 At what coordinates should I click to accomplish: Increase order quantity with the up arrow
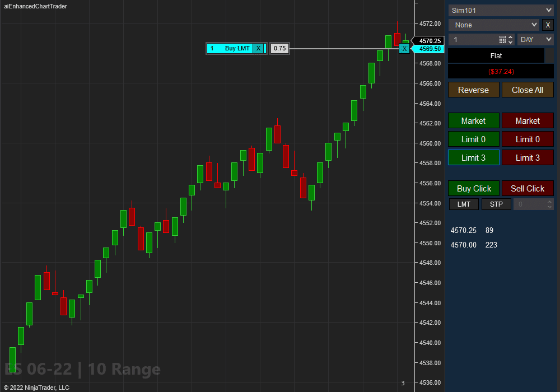coord(510,37)
